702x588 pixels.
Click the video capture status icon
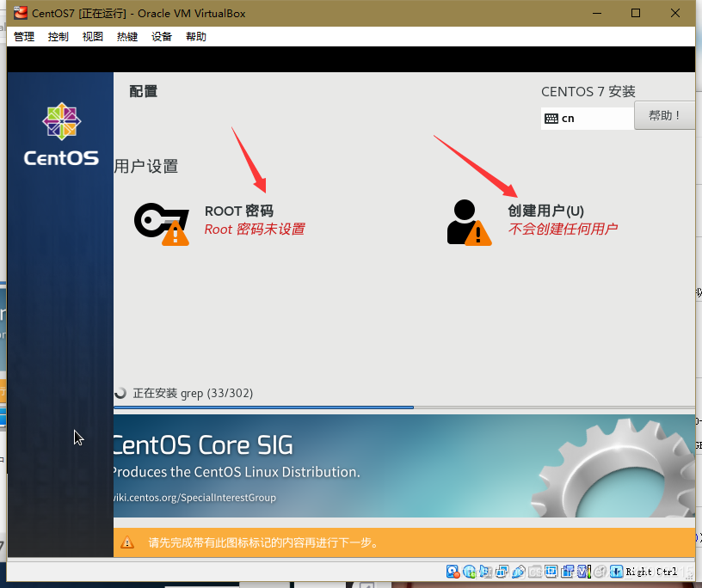568,572
